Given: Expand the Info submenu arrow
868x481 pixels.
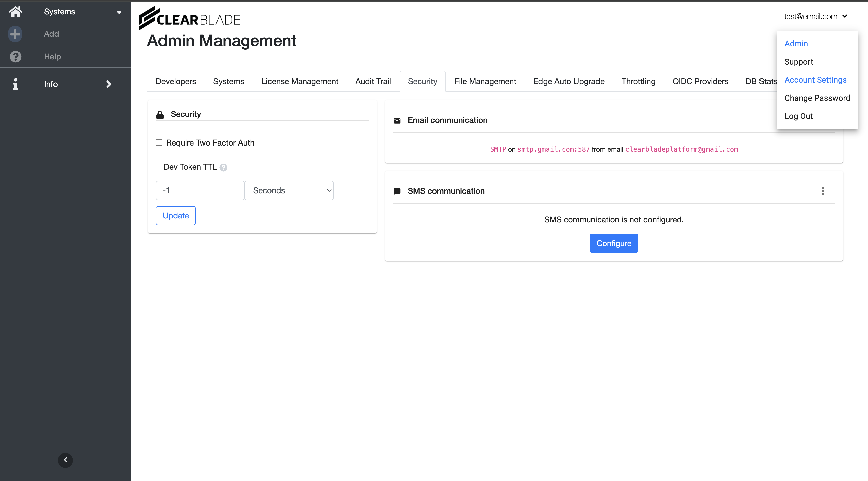Looking at the screenshot, I should click(108, 84).
